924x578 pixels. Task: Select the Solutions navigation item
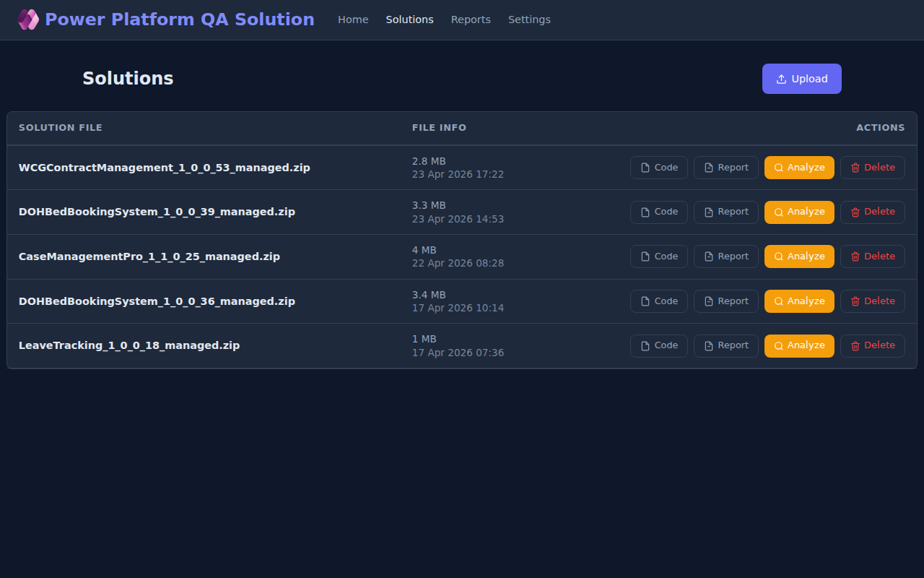[409, 20]
